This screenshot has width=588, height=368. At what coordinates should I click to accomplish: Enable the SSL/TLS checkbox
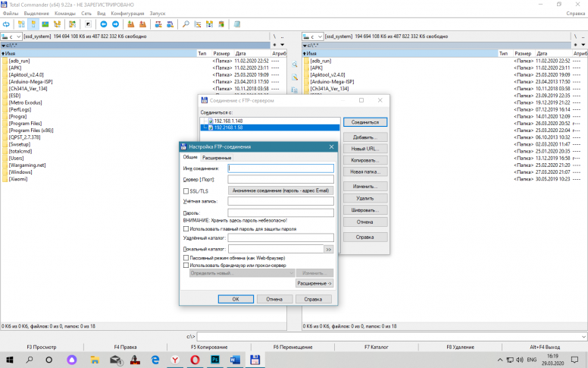pos(186,191)
